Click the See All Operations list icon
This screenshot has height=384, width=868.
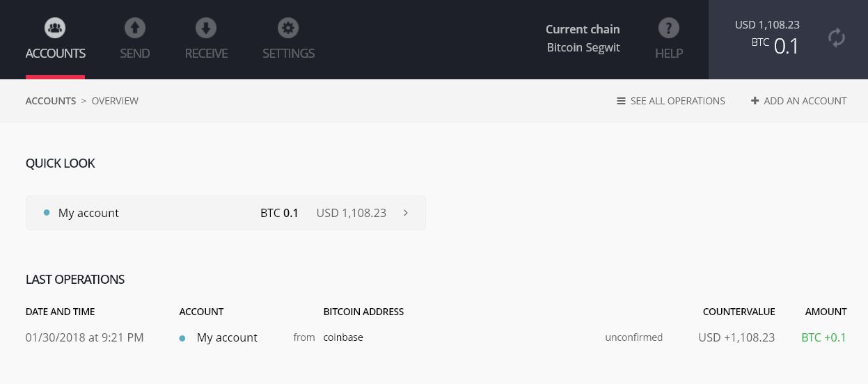tap(621, 101)
